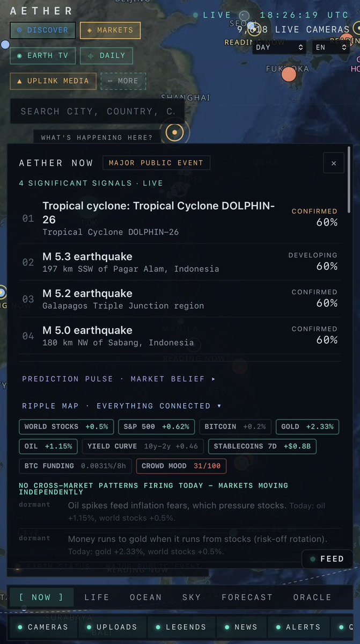Image resolution: width=360 pixels, height=644 pixels.
Task: Switch to the Sky tab
Action: pyautogui.click(x=192, y=597)
